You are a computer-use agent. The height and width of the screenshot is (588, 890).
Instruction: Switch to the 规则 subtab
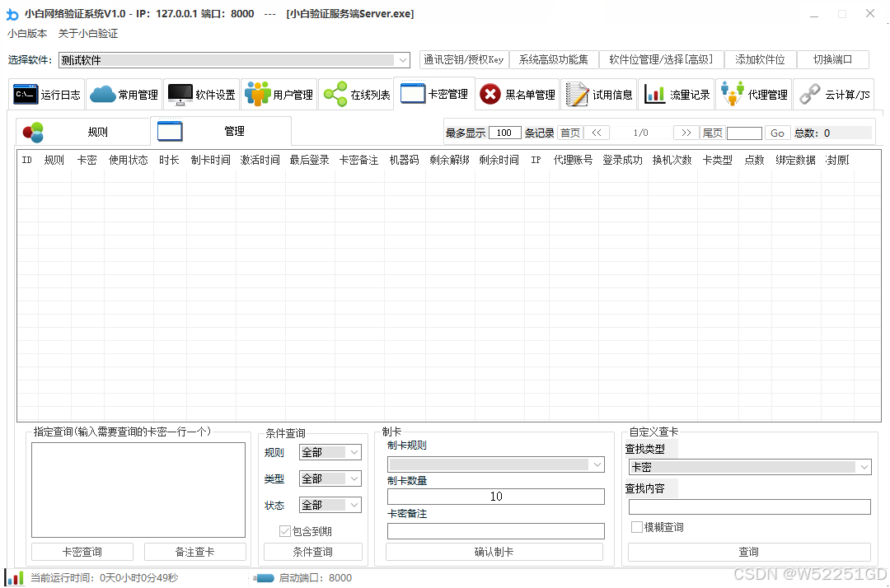[83, 132]
